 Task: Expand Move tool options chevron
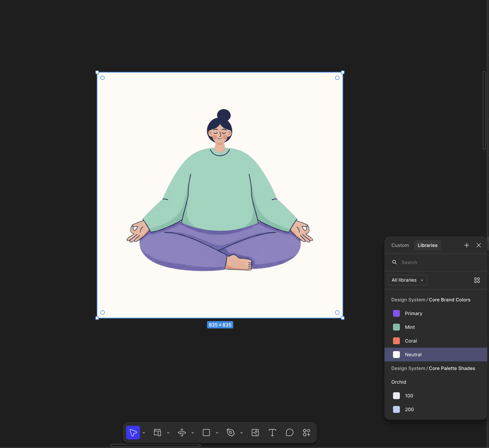pyautogui.click(x=144, y=433)
